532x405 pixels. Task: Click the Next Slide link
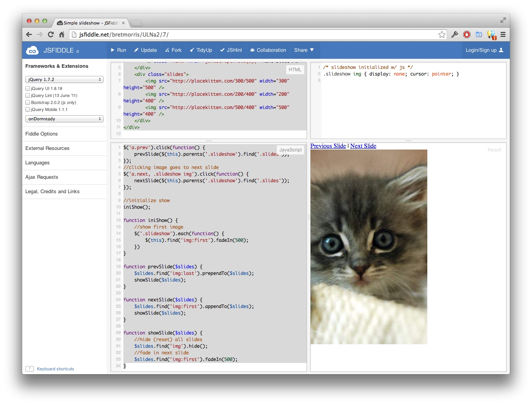pyautogui.click(x=363, y=146)
